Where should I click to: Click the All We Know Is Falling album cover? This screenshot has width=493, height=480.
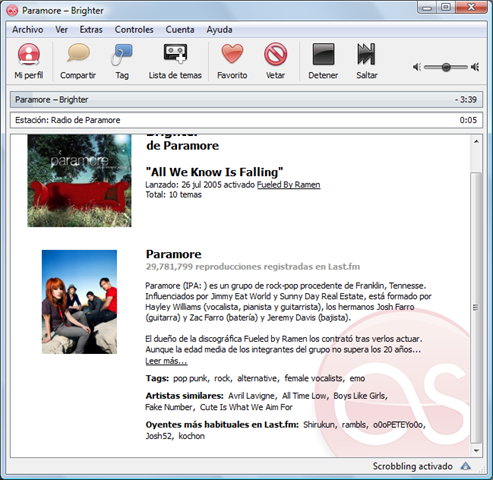pos(79,181)
